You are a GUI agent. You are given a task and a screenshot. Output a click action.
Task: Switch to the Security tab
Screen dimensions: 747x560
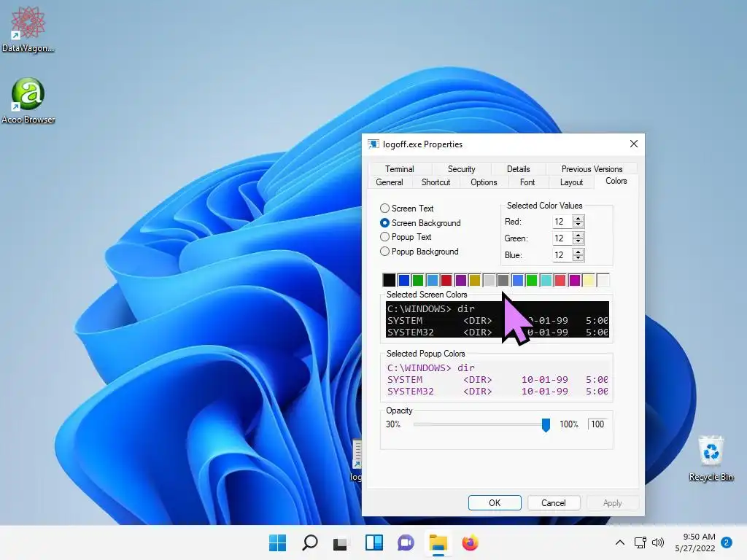click(x=461, y=169)
